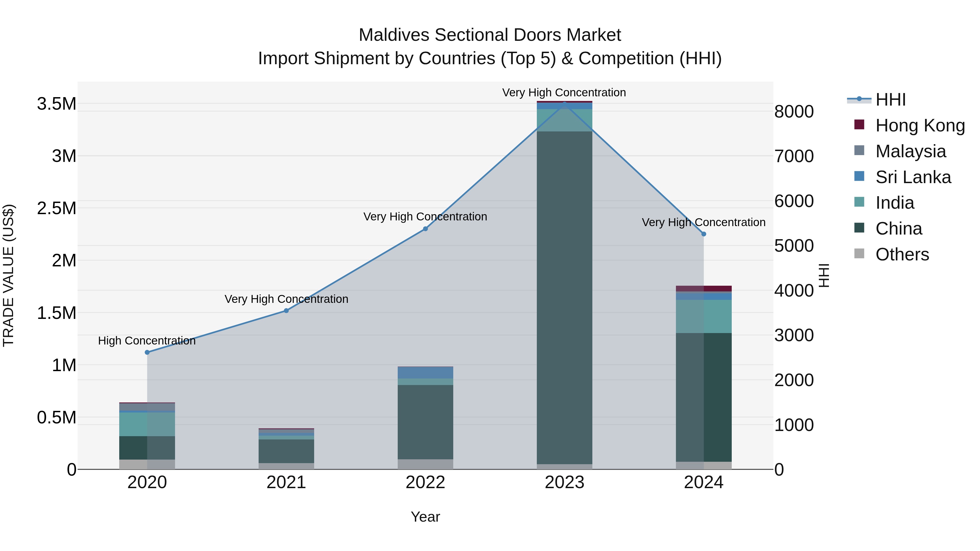Click the Sri Lanka blue color swatch

pyautogui.click(x=859, y=176)
